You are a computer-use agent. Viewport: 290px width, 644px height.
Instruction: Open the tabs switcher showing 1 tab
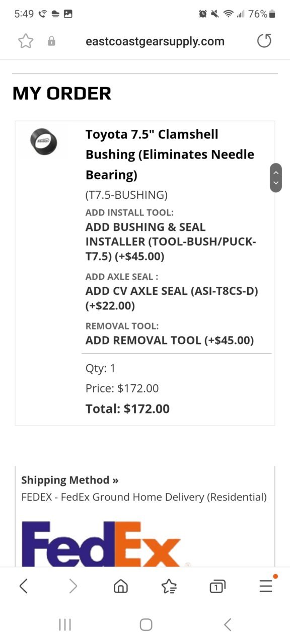pyautogui.click(x=217, y=586)
